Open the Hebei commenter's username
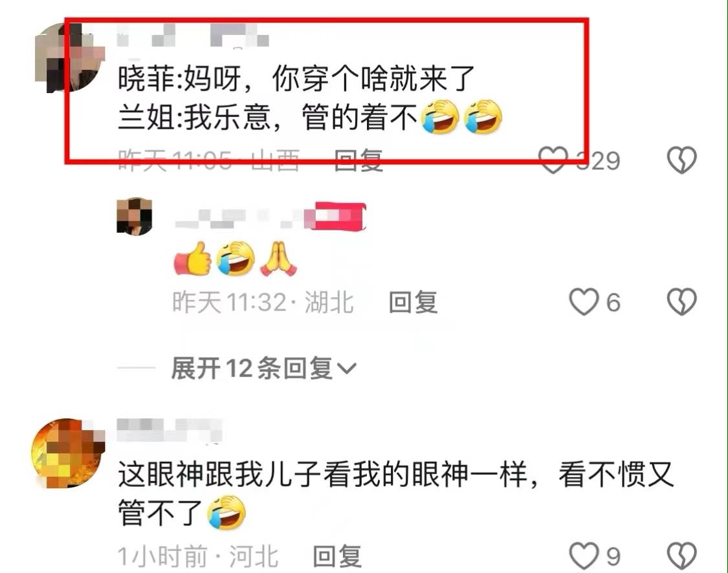 [x=170, y=429]
